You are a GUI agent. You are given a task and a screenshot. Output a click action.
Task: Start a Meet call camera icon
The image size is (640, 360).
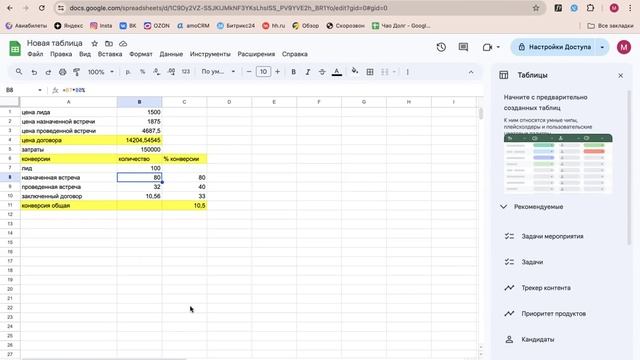pyautogui.click(x=487, y=47)
